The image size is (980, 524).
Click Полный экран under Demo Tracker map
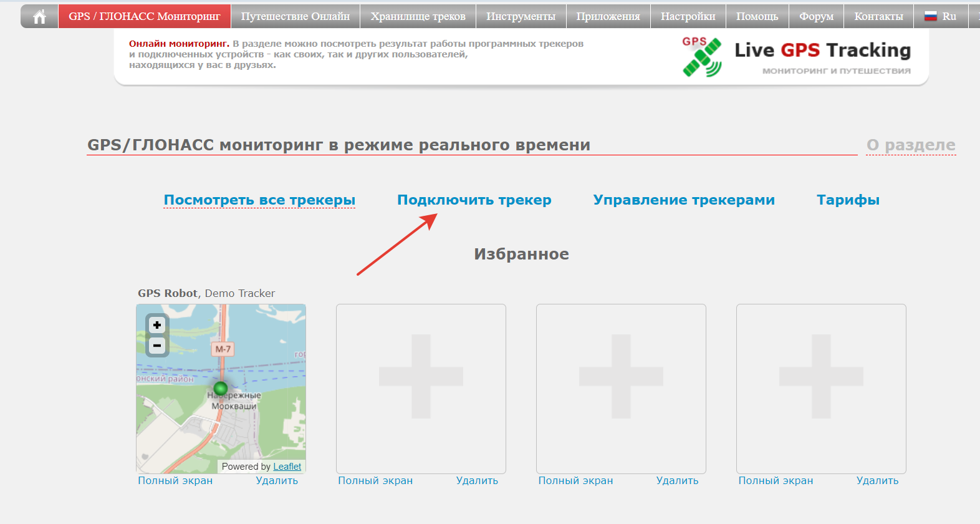pyautogui.click(x=175, y=481)
